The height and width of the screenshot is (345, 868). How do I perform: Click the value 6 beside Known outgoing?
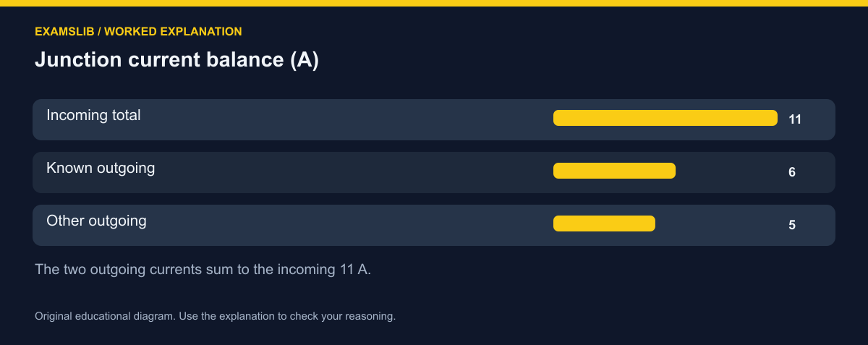coord(792,172)
